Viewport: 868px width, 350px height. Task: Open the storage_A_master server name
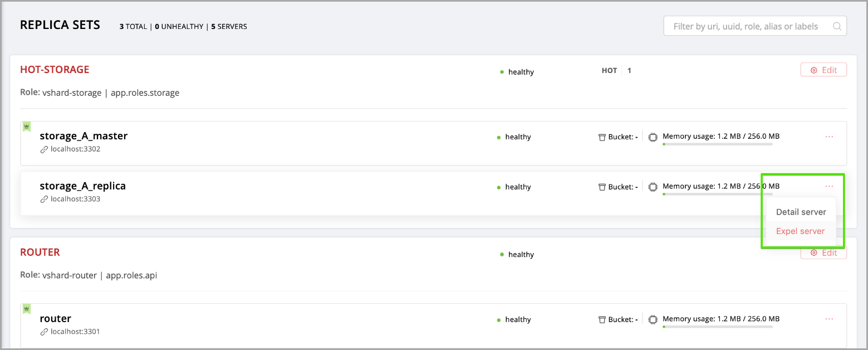point(84,136)
